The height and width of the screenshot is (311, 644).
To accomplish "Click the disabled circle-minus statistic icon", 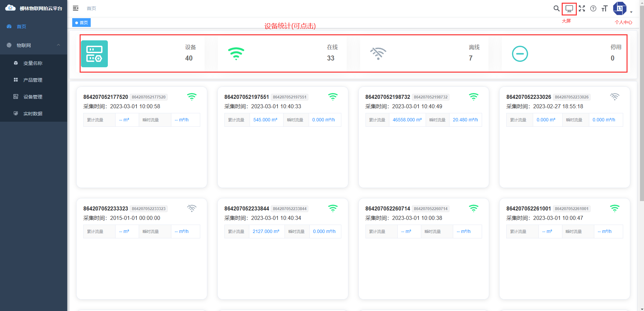I will tap(520, 54).
